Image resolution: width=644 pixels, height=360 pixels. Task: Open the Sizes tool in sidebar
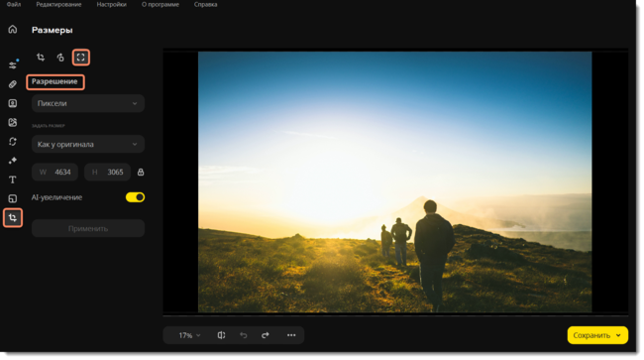click(x=13, y=218)
